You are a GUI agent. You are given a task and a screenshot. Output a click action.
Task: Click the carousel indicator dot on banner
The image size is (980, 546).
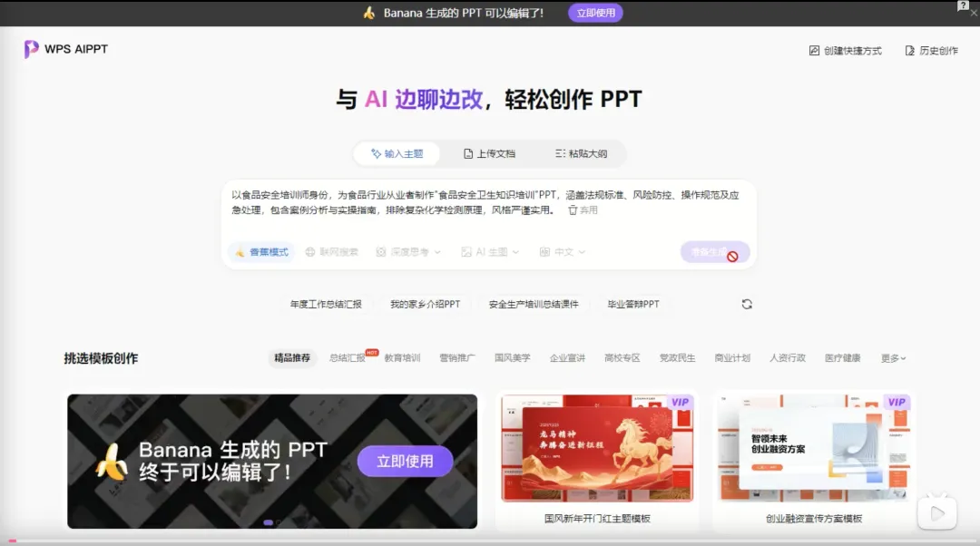point(268,522)
